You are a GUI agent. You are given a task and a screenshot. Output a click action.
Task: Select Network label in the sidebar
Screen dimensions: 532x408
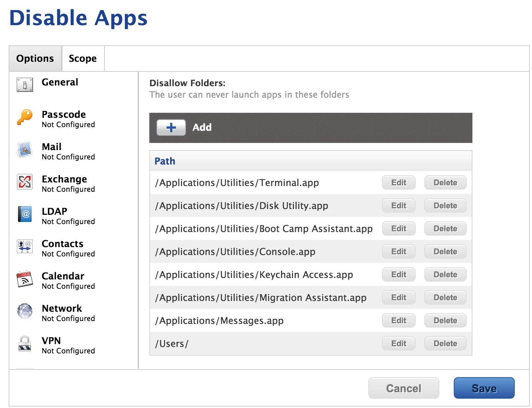pos(62,309)
